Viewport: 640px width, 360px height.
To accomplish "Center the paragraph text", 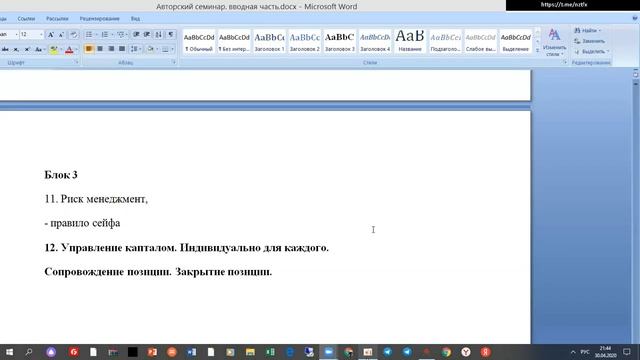I will pos(100,49).
